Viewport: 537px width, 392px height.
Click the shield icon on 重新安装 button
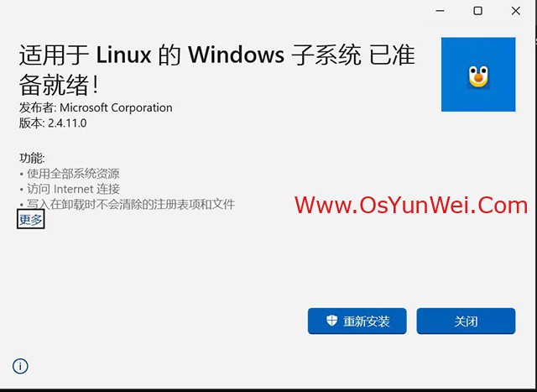tap(331, 321)
